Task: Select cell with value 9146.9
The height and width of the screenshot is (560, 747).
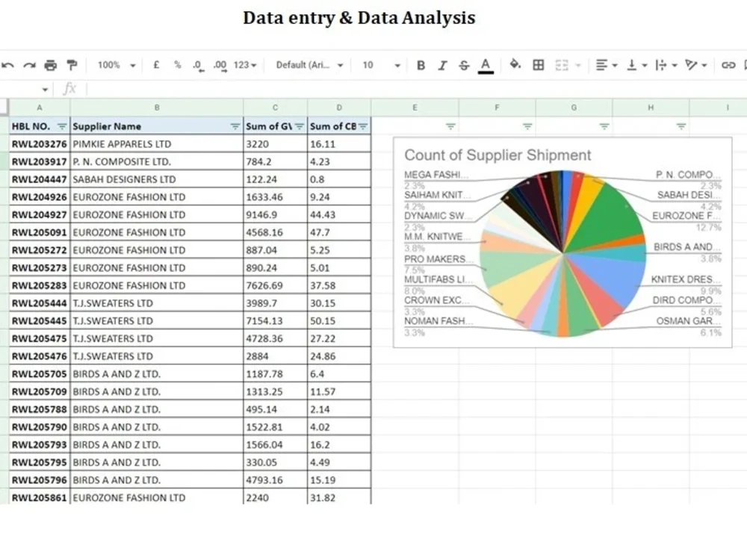Action: [276, 215]
